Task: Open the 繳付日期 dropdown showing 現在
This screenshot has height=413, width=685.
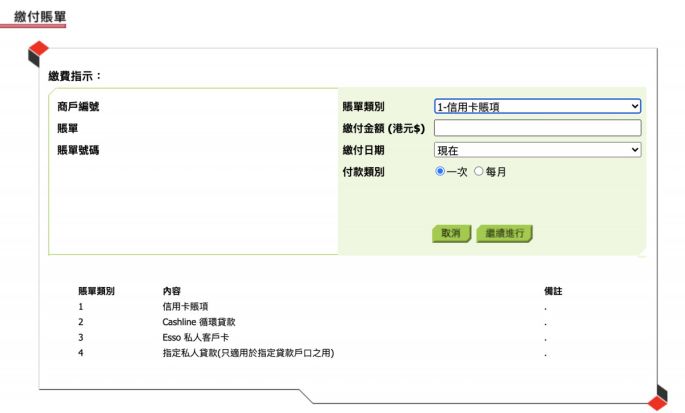Action: coord(537,150)
